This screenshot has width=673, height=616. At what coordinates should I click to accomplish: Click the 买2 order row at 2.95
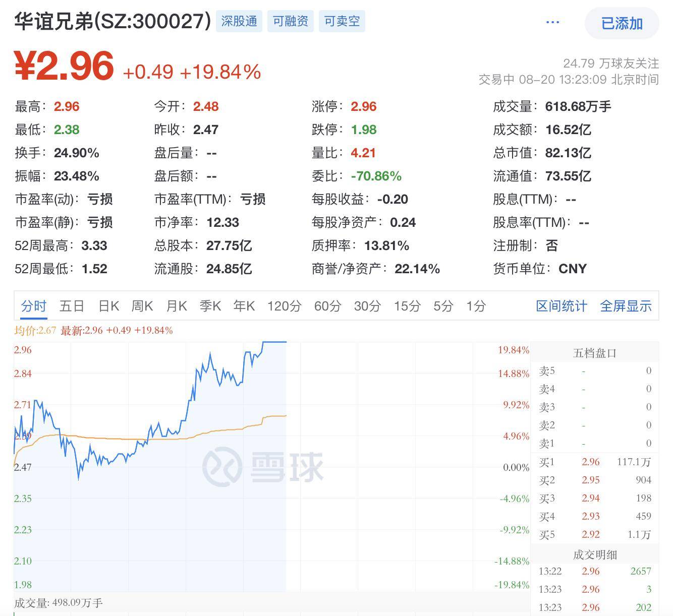[595, 480]
